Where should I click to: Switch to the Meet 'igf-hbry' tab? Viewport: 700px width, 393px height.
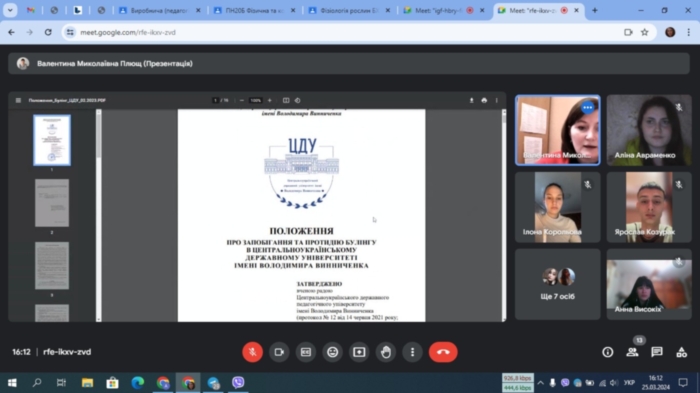[444, 10]
